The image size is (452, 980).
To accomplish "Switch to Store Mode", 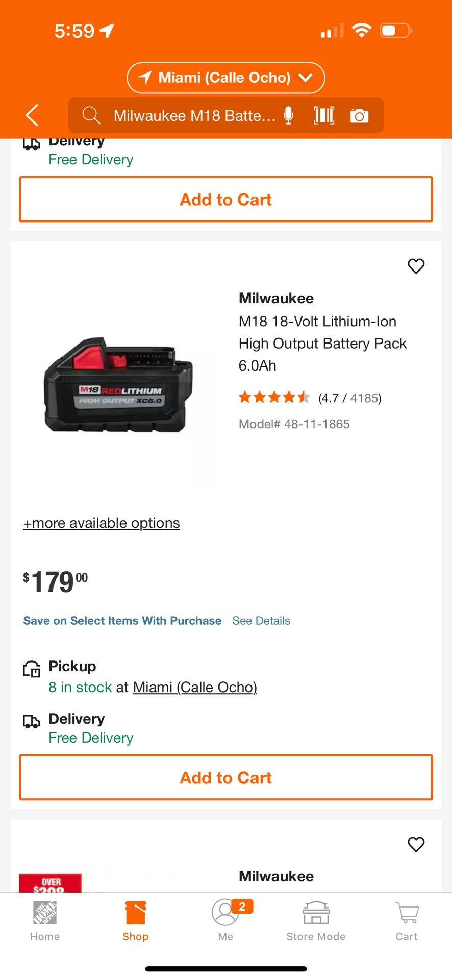I will 316,920.
